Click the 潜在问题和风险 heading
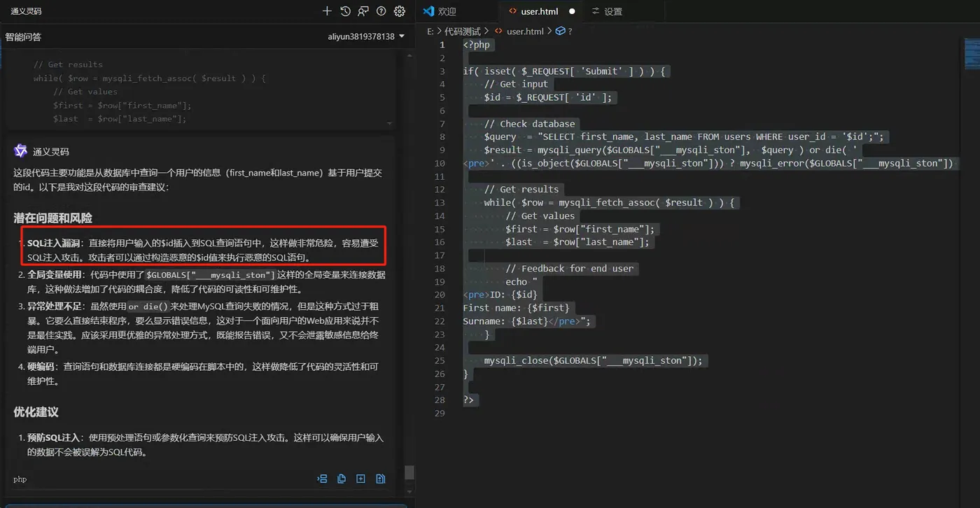Viewport: 980px width, 508px height. [x=52, y=218]
